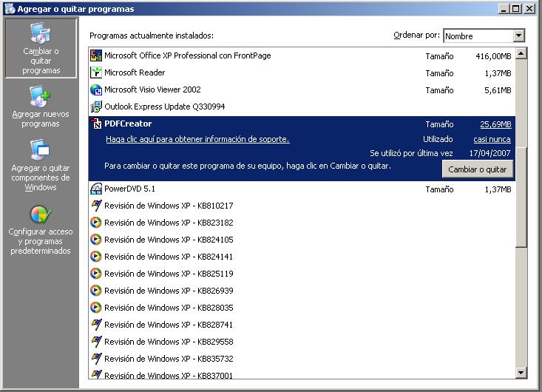Click the KB824105 revision icon
This screenshot has width=542, height=392.
(x=96, y=240)
